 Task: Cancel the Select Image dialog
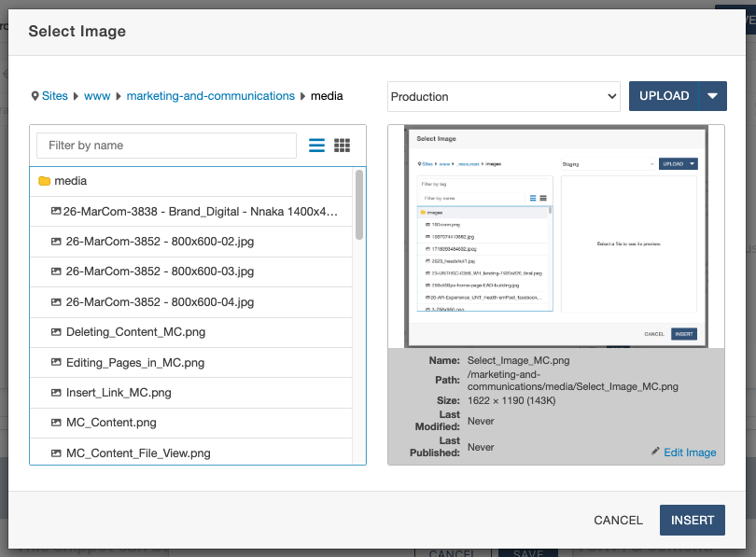point(618,520)
